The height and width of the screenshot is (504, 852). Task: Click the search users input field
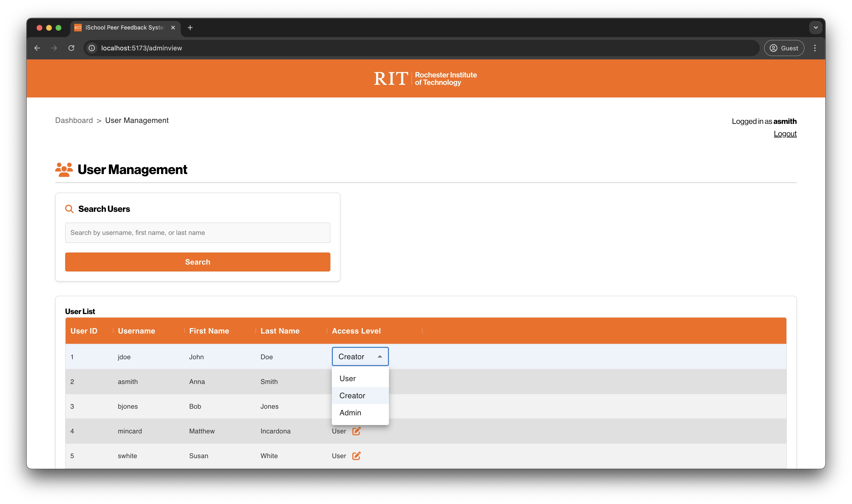198,233
